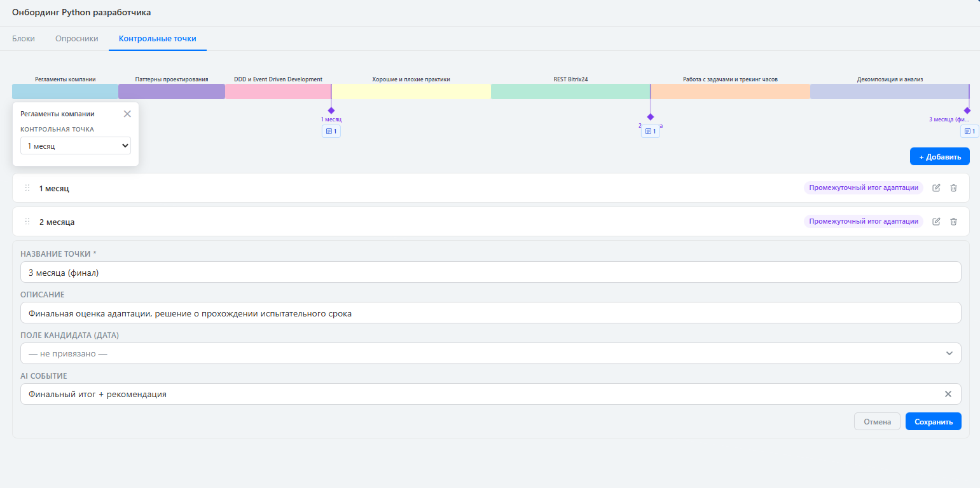Edit the '2 месяца' checkpoint
The image size is (980, 488).
[x=936, y=222]
